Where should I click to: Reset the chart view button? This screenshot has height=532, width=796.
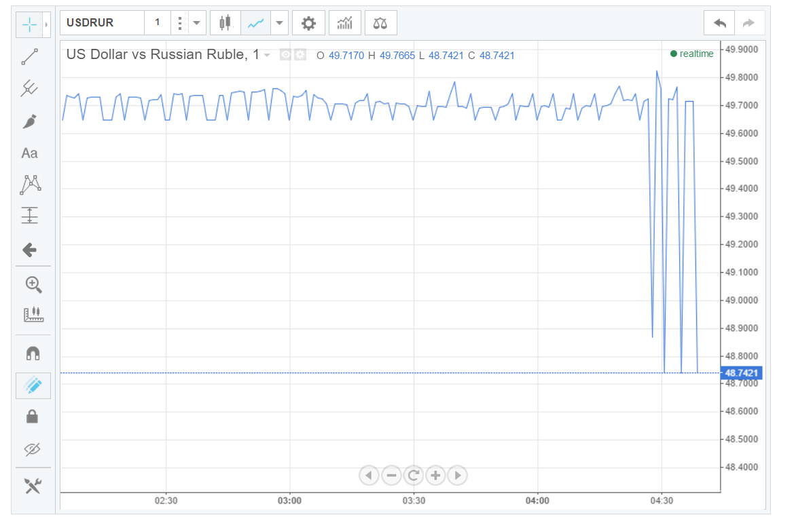pyautogui.click(x=413, y=475)
